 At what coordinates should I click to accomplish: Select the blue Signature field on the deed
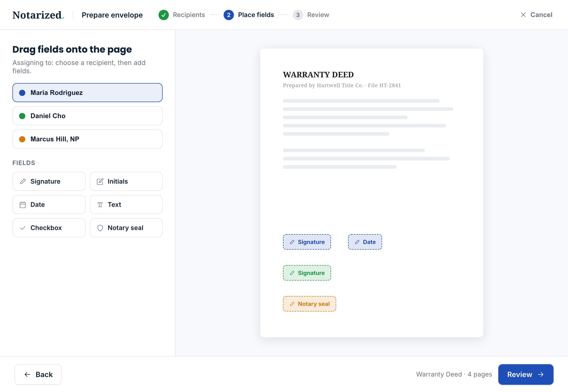[307, 242]
